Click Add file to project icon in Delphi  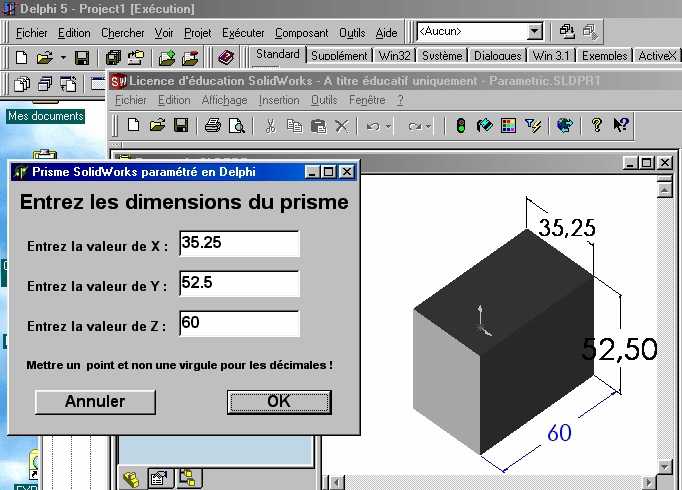point(167,57)
